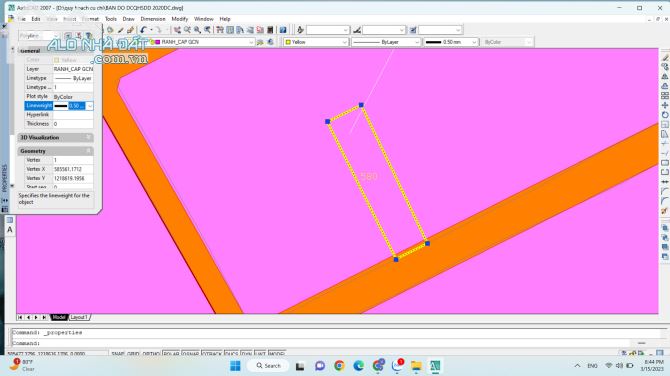Click the Text Style icon
The width and height of the screenshot is (670, 376).
click(300, 30)
